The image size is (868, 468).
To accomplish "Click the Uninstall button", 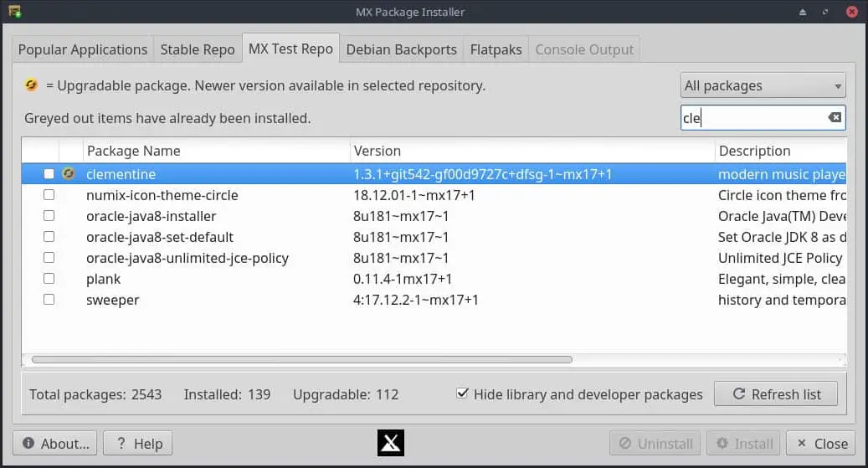I will coord(655,443).
